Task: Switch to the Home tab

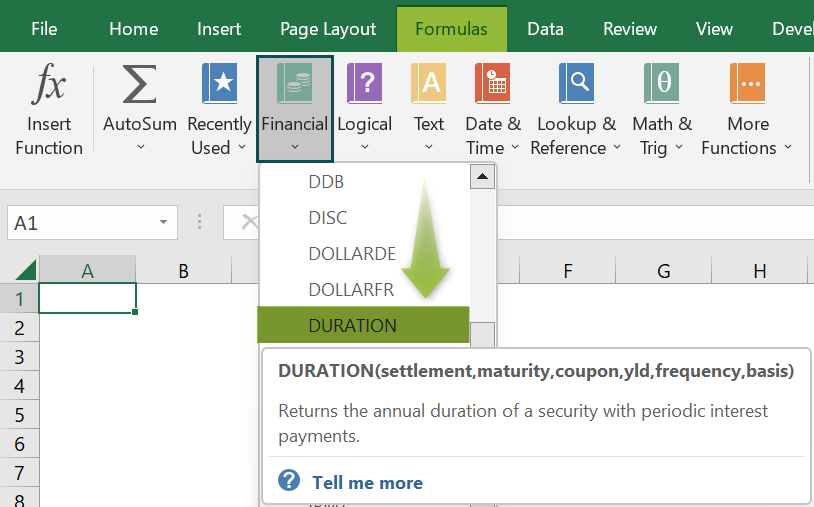Action: click(x=133, y=29)
